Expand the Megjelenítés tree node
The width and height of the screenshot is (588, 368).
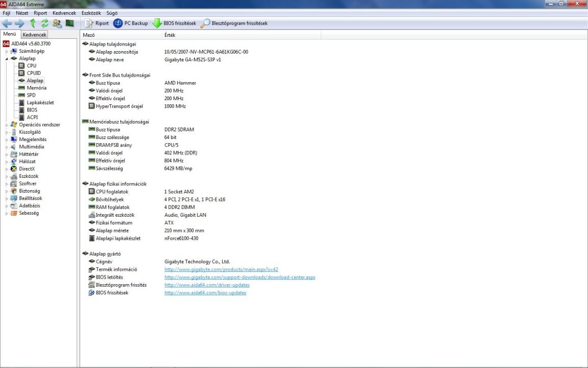click(6, 140)
